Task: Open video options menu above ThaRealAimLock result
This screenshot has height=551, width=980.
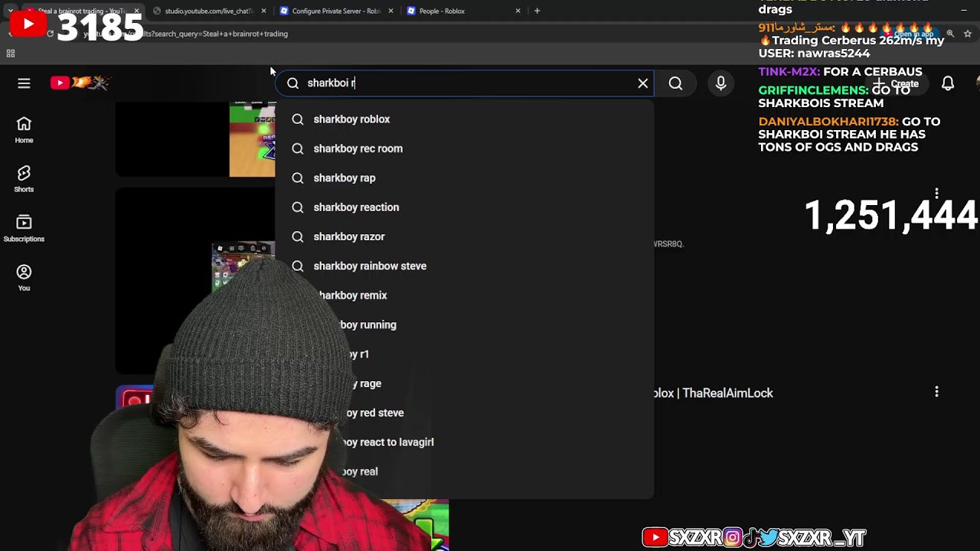Action: [936, 193]
